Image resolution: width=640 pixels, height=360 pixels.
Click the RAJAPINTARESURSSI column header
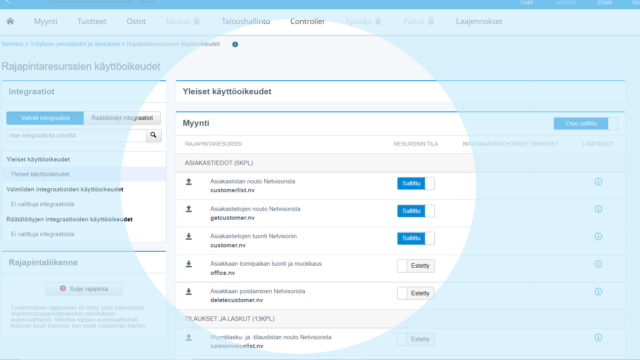coord(213,144)
